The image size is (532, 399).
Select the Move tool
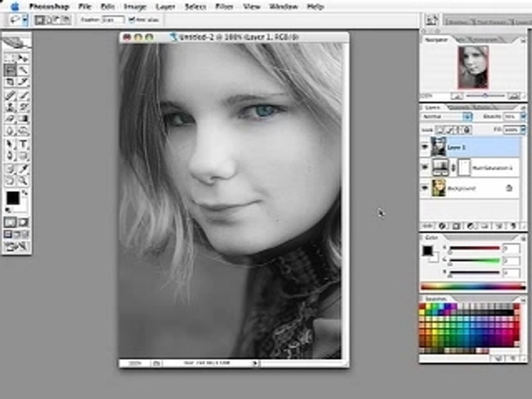[x=23, y=58]
